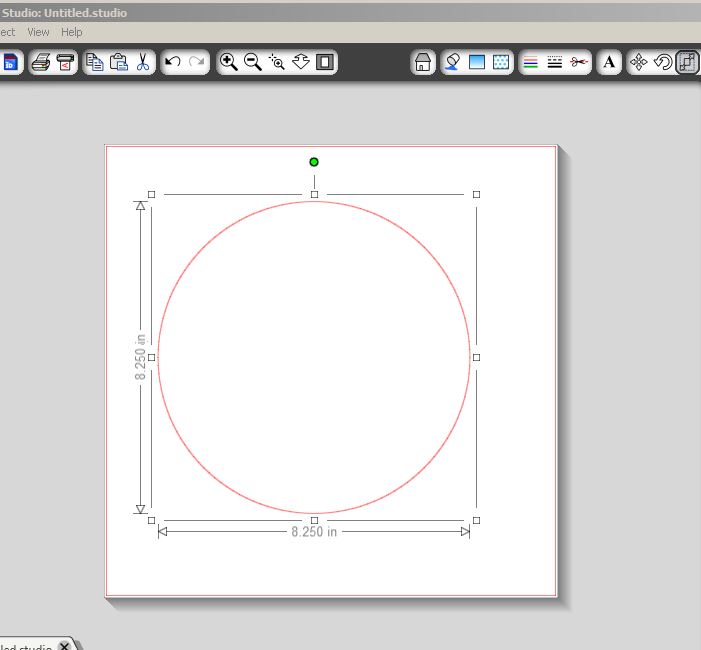
Task: Open the Line Color window
Action: (x=531, y=62)
